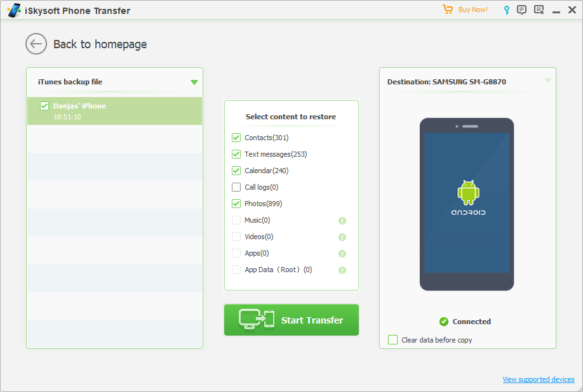This screenshot has height=392, width=583.
Task: Click the iSkysoft Phone Transfer logo icon
Action: pos(14,10)
